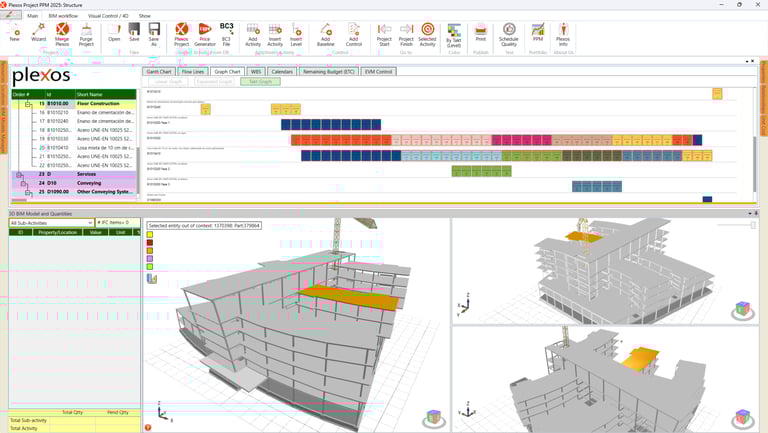The image size is (768, 433).
Task: Click the Takt Graph button
Action: click(261, 82)
